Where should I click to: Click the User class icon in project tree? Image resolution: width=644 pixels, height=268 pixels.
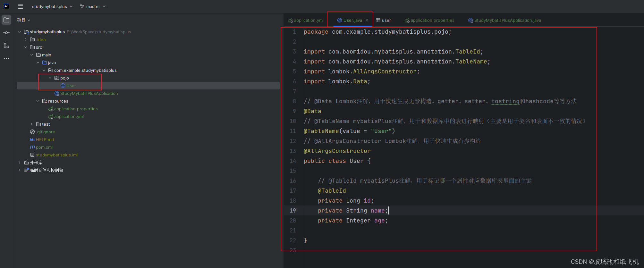pyautogui.click(x=63, y=86)
